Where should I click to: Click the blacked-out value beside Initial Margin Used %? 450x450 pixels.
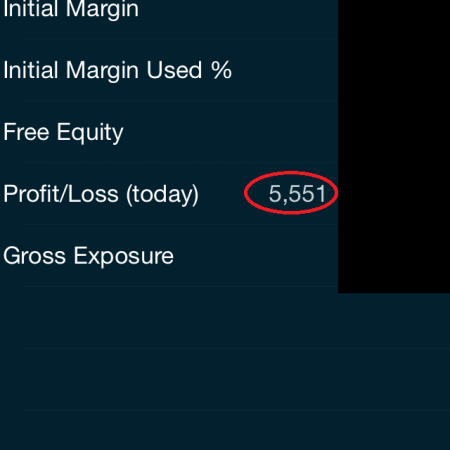(394, 70)
